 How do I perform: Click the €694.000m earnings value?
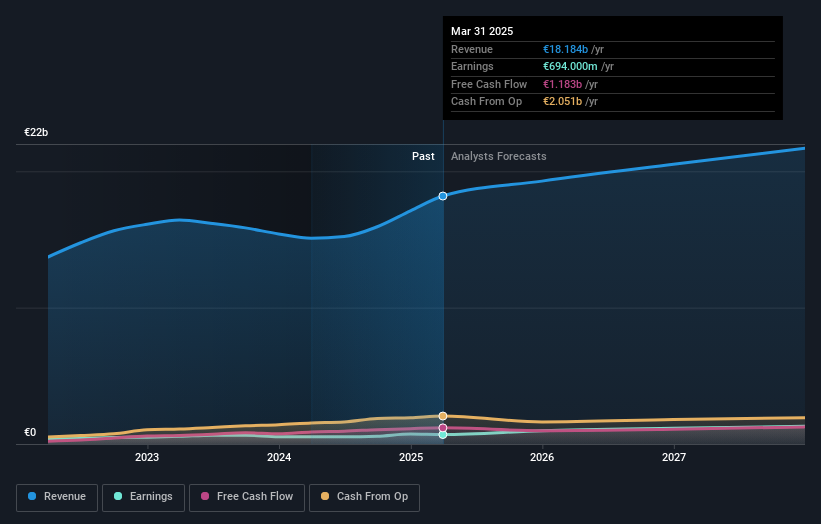click(x=570, y=66)
